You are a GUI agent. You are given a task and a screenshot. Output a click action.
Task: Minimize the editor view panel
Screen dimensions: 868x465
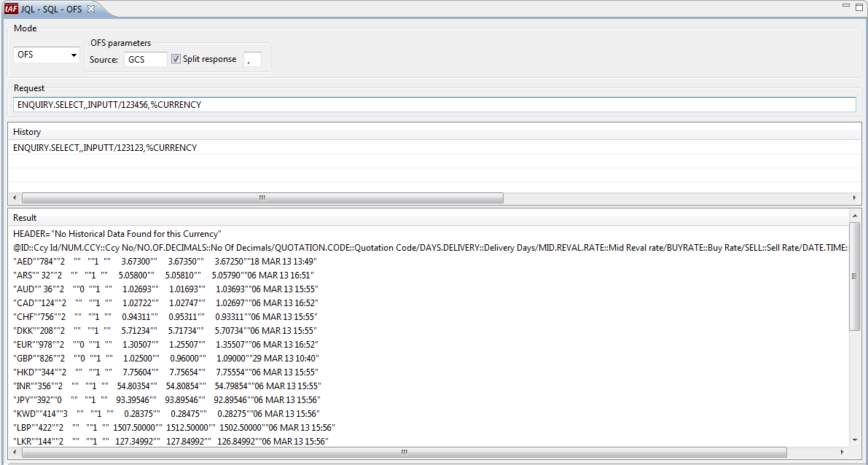(x=846, y=7)
